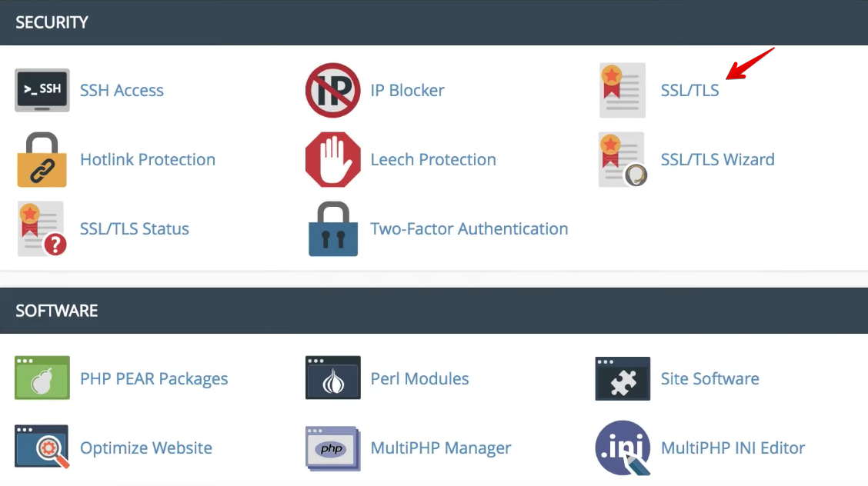Open the Perl Modules onion icon

click(x=332, y=378)
